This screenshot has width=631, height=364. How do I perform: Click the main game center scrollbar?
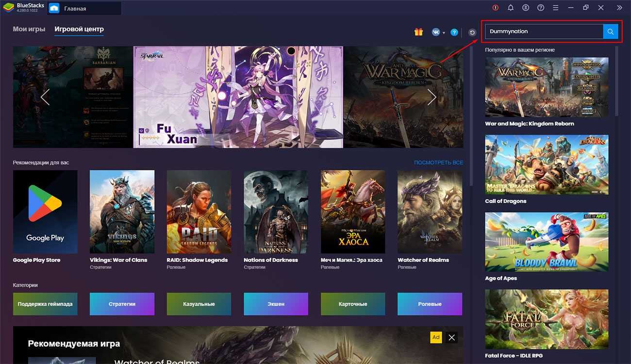[471, 116]
